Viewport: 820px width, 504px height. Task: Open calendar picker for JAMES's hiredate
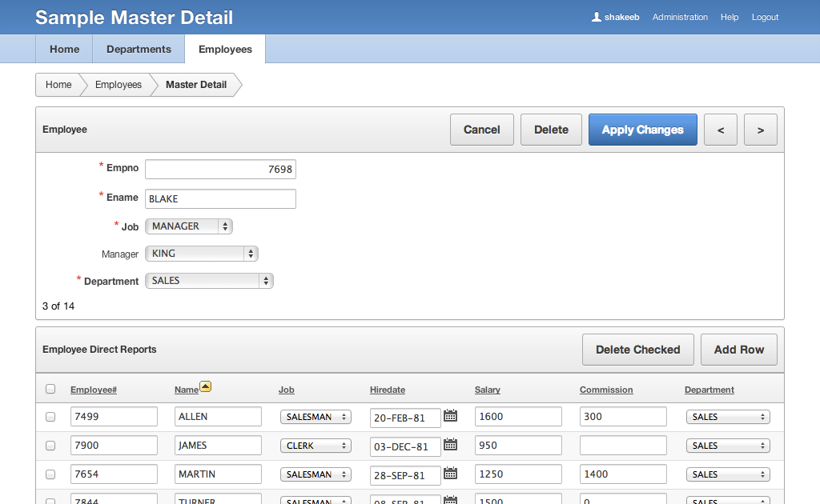point(450,445)
